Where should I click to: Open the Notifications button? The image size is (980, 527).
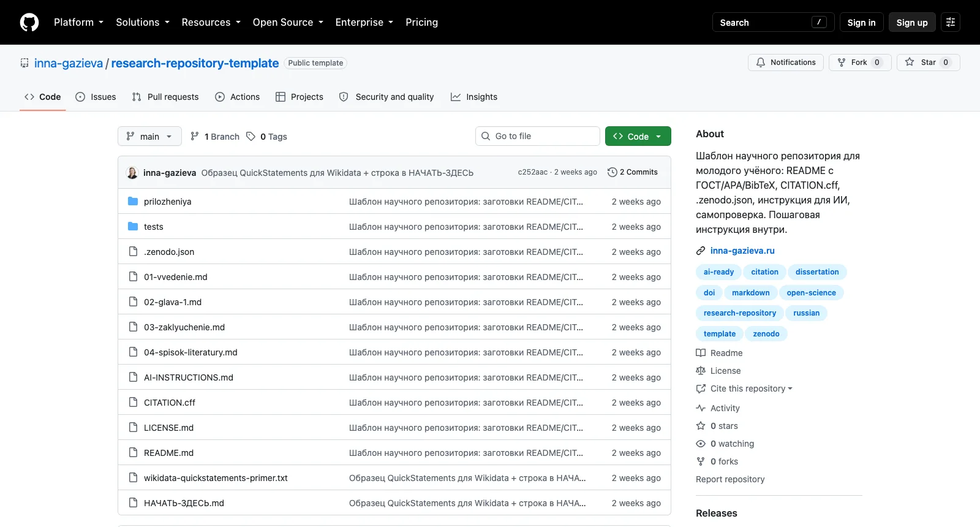(786, 63)
